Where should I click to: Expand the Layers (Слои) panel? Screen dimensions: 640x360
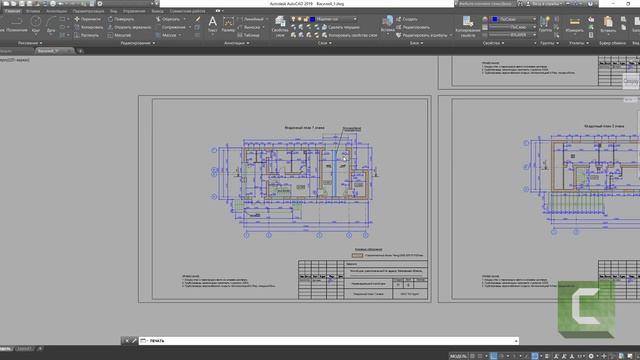coord(324,43)
